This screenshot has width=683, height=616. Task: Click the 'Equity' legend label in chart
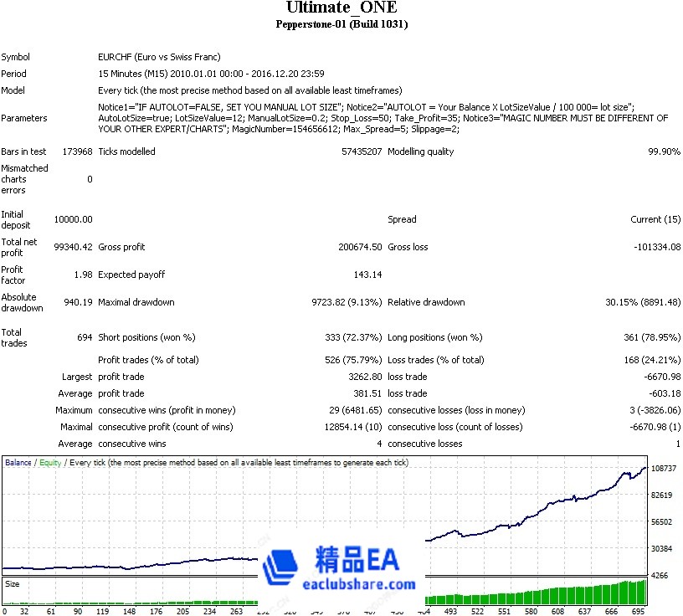point(50,463)
